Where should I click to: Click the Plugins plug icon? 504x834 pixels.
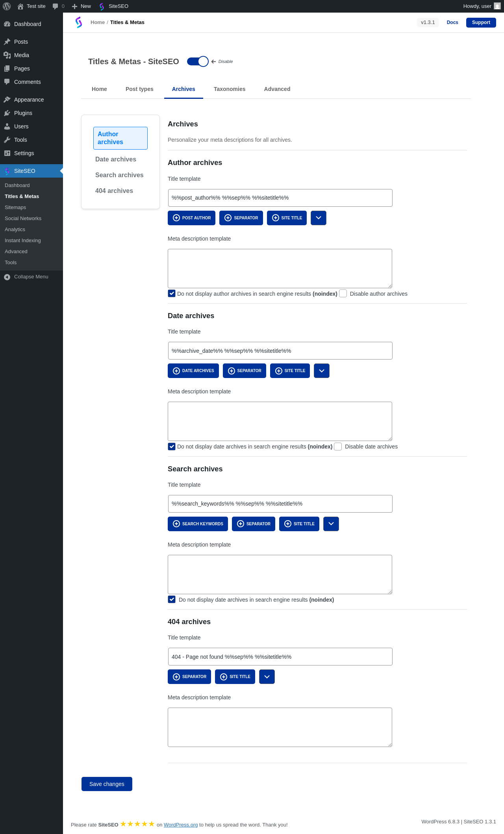7,113
